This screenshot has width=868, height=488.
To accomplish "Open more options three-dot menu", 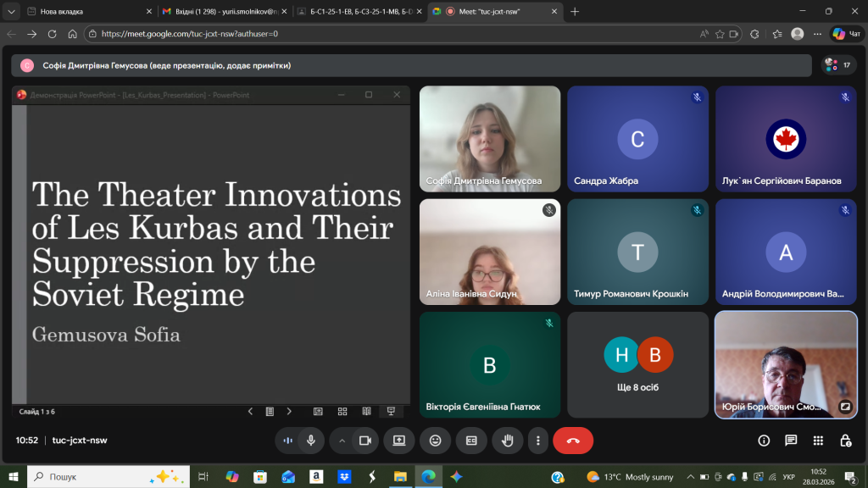I will pyautogui.click(x=538, y=441).
